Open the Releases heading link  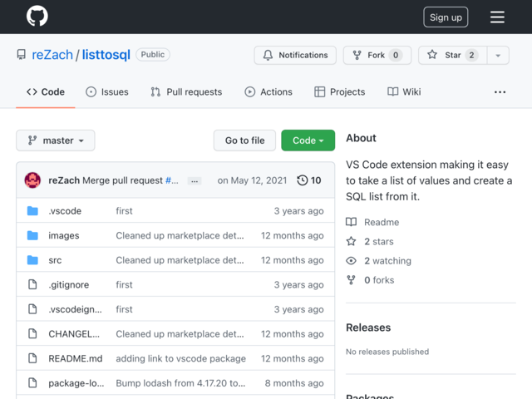pyautogui.click(x=368, y=328)
